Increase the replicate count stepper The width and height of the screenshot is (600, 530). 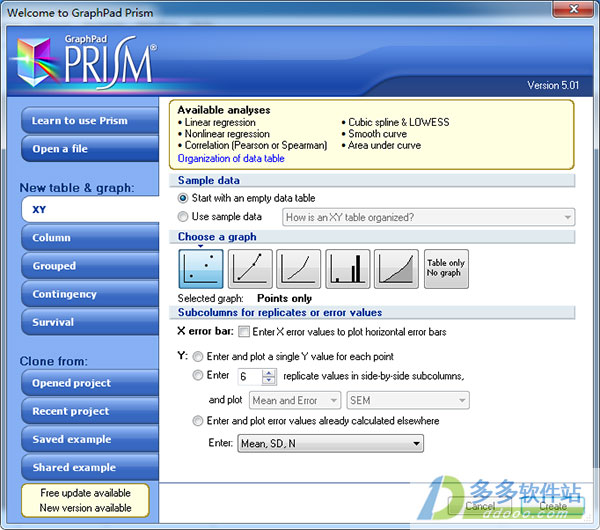coord(269,373)
